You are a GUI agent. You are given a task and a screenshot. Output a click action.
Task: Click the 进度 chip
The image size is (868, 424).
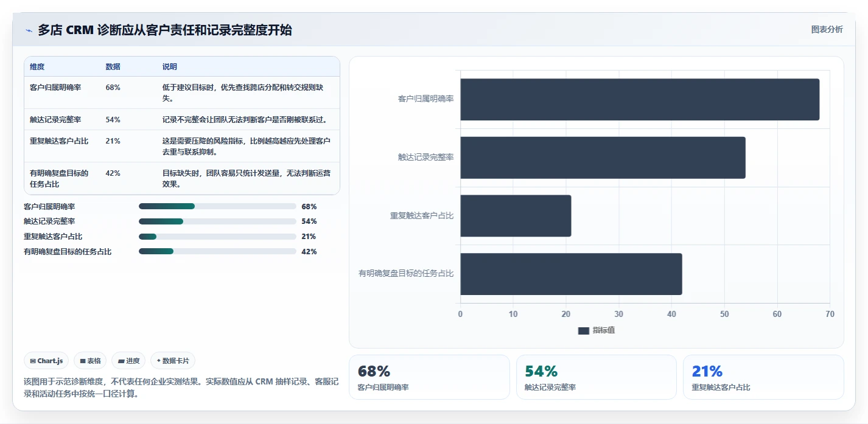128,361
